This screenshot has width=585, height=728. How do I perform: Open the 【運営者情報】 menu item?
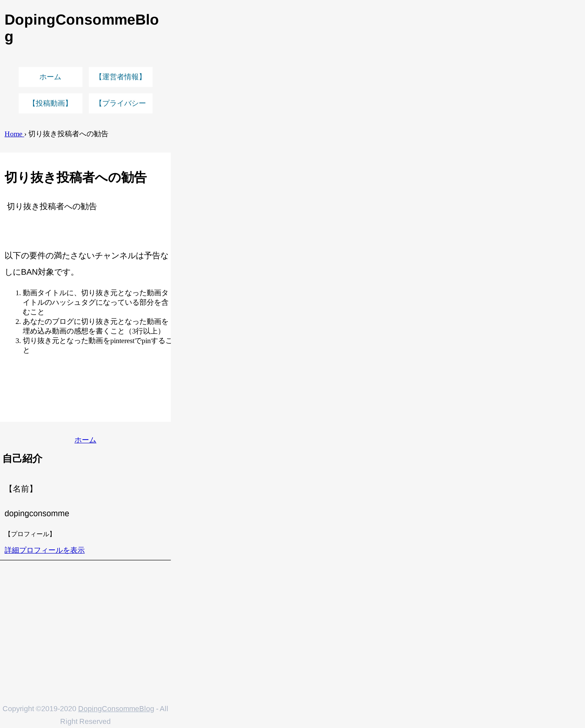pos(121,77)
